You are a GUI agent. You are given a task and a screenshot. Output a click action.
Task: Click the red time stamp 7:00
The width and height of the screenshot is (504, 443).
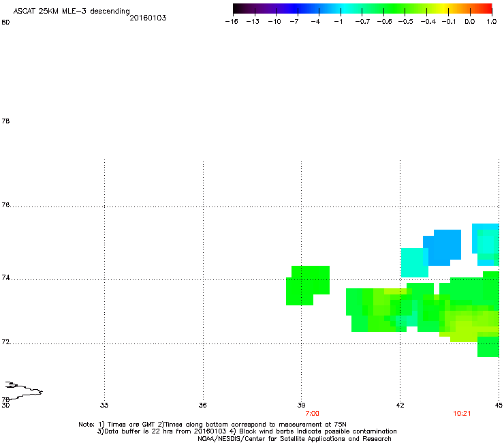[x=312, y=414]
